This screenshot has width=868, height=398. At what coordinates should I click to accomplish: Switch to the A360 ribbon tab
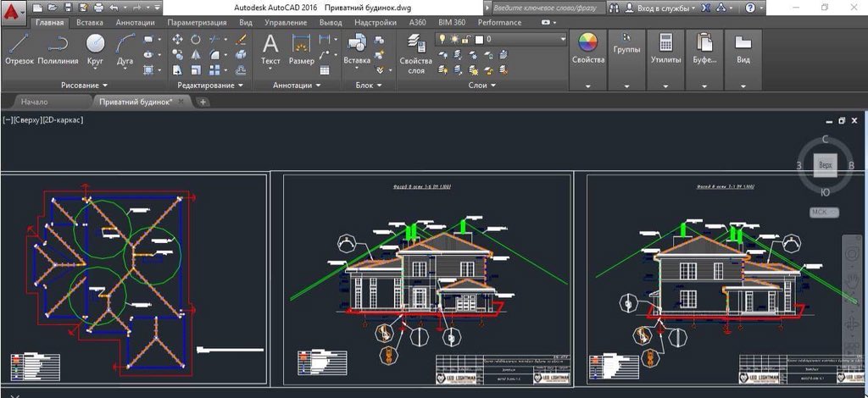tap(418, 23)
